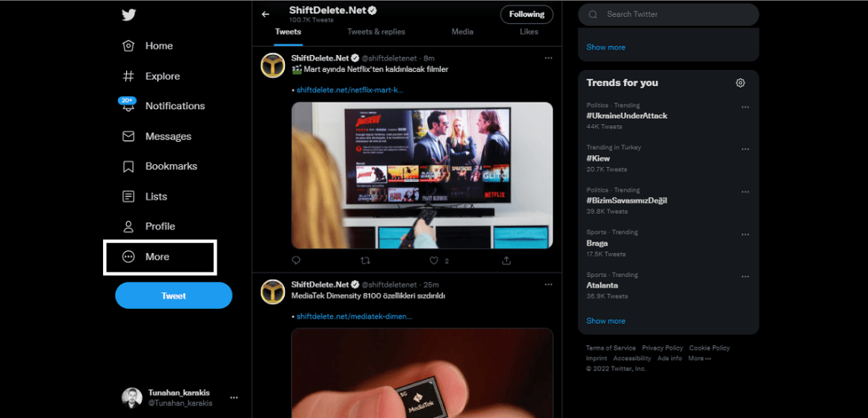
Task: Click the search magnifier icon
Action: pos(593,15)
